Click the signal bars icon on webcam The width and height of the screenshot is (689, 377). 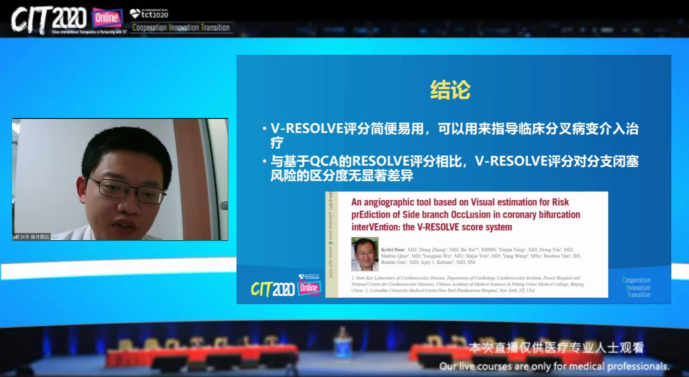(x=16, y=237)
